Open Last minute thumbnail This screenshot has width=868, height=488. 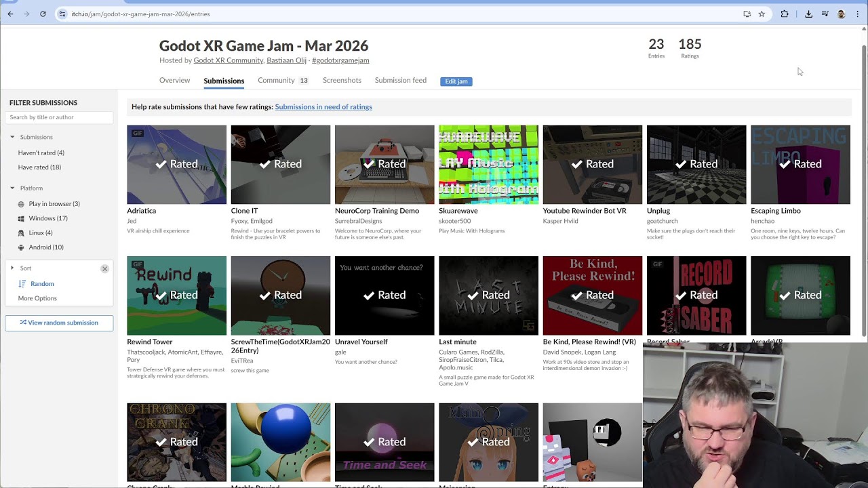click(488, 296)
